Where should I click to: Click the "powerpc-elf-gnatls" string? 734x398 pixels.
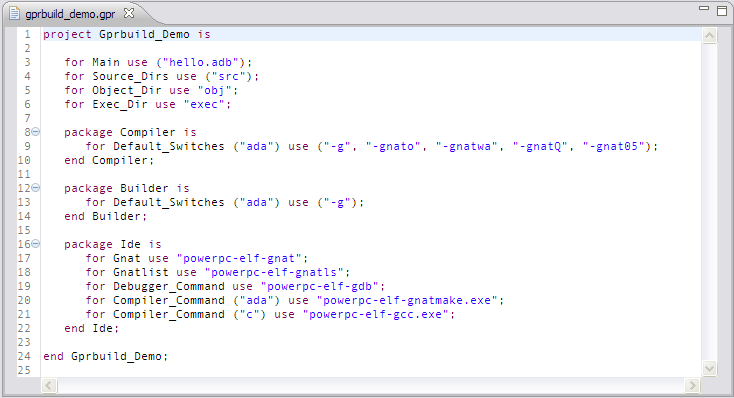pos(274,273)
